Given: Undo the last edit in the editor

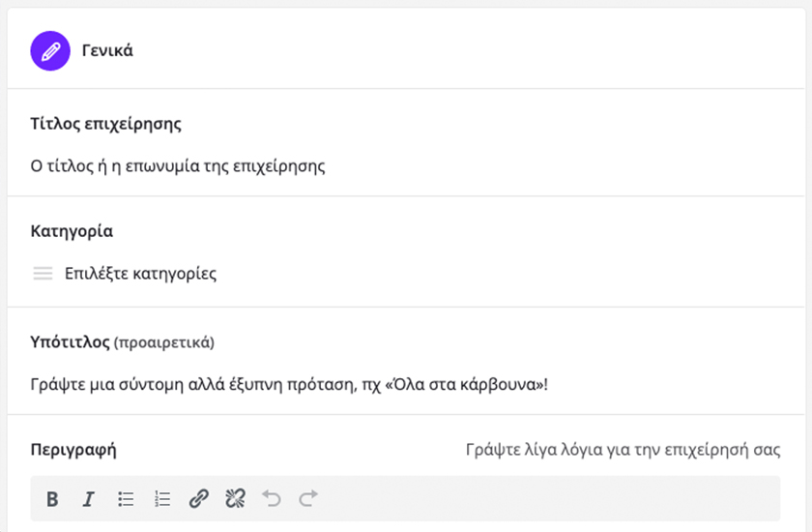Looking at the screenshot, I should [x=272, y=499].
